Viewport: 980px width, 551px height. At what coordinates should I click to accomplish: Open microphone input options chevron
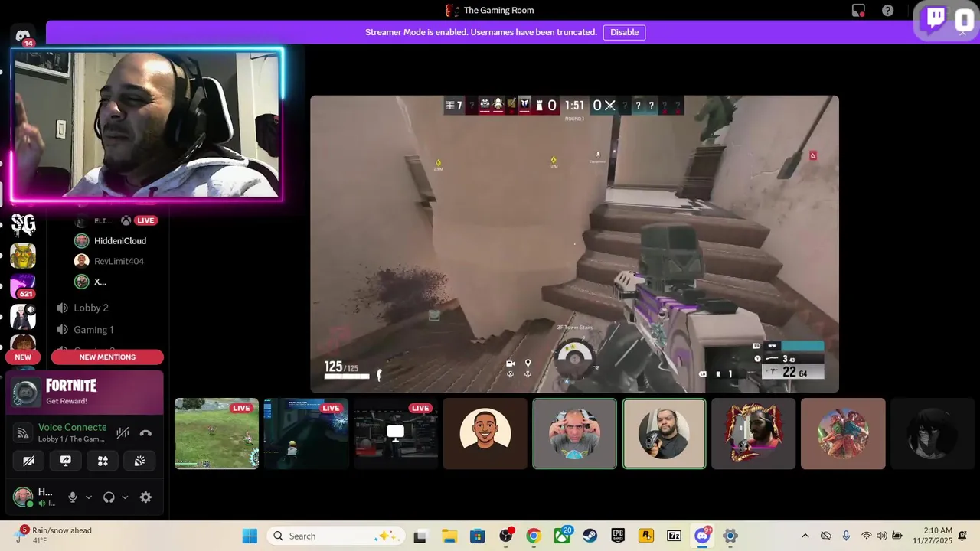(89, 497)
